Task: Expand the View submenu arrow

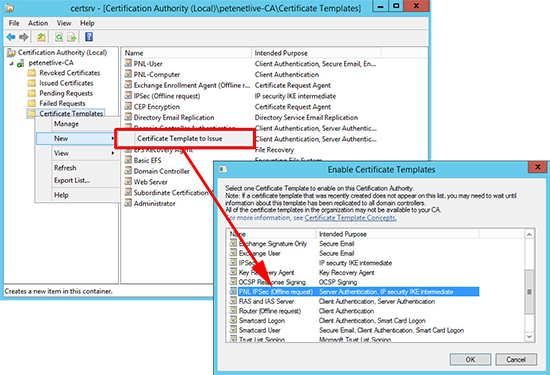Action: [113, 153]
